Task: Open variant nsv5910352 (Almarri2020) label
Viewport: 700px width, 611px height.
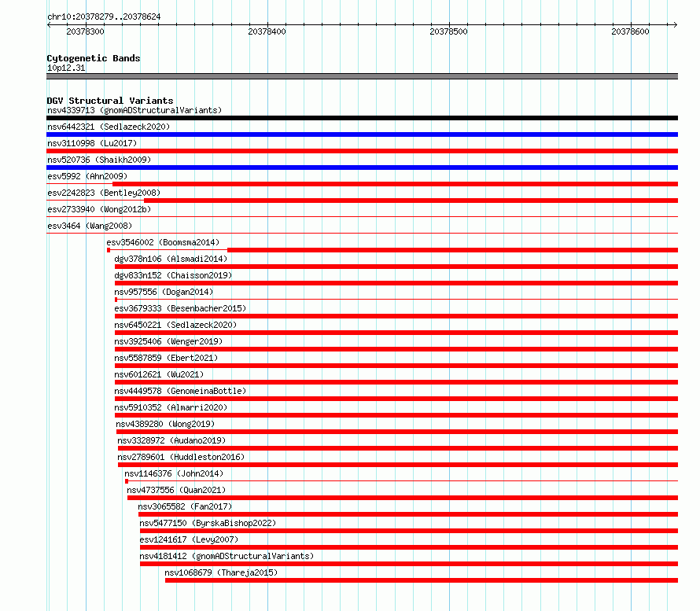Action: [x=171, y=407]
